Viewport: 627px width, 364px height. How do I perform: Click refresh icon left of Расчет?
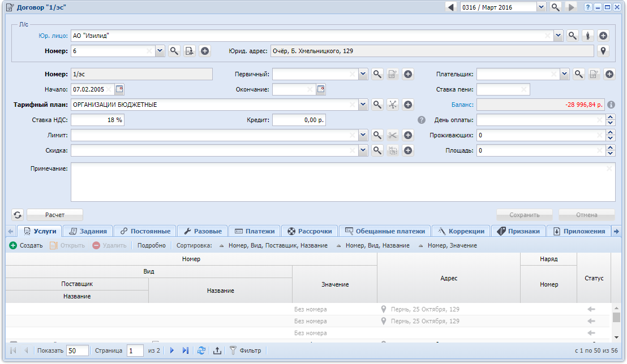pos(18,215)
